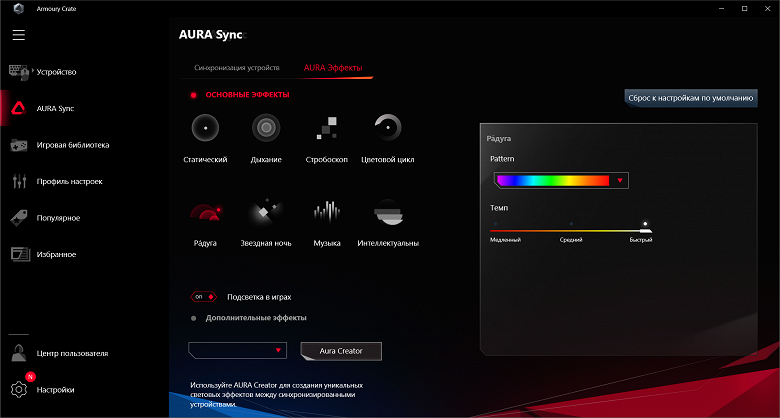Image resolution: width=780 pixels, height=418 pixels.
Task: Click the Темп label
Action: 499,208
